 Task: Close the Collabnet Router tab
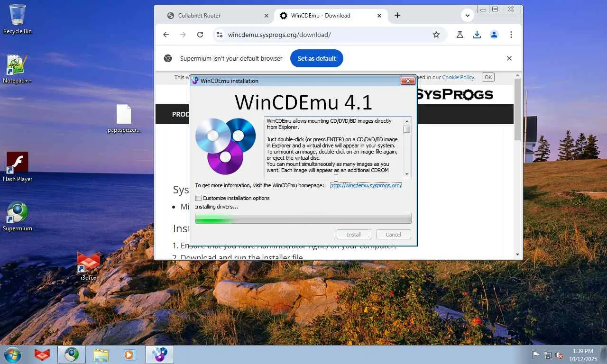click(267, 16)
